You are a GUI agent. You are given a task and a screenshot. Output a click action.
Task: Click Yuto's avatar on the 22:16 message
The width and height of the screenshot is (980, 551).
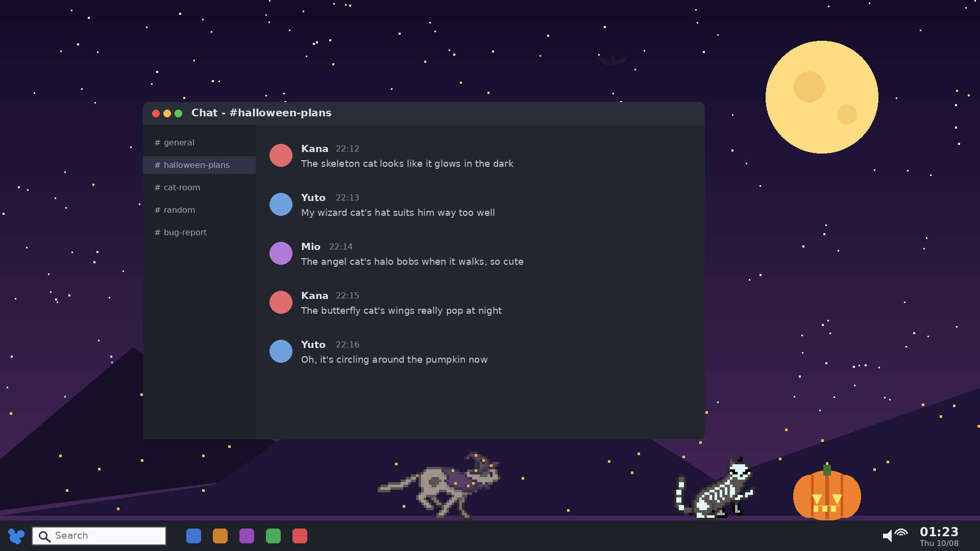281,351
